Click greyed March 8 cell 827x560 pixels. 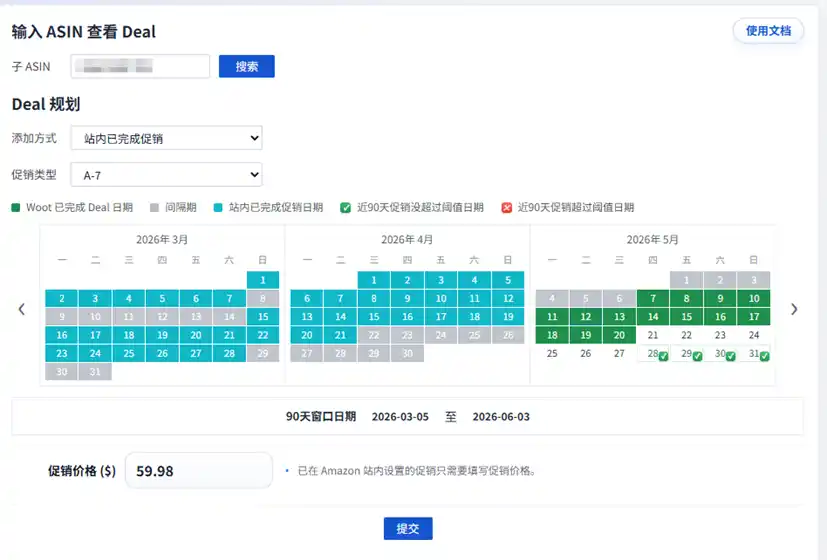(x=263, y=298)
